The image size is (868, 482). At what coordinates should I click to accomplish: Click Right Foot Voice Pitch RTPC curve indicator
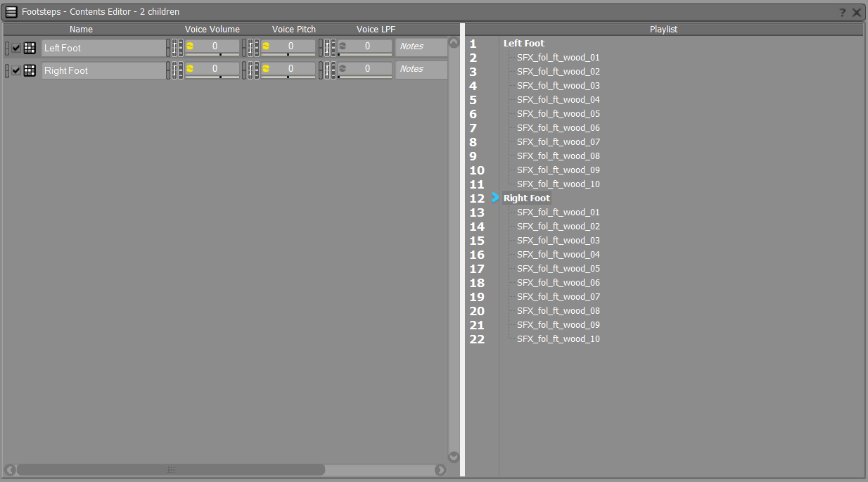pos(250,70)
